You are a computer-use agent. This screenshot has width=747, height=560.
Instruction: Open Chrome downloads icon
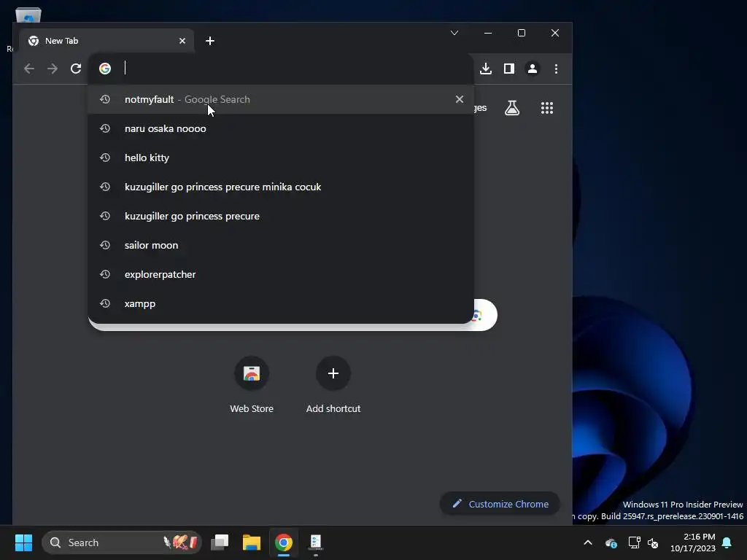coord(485,69)
